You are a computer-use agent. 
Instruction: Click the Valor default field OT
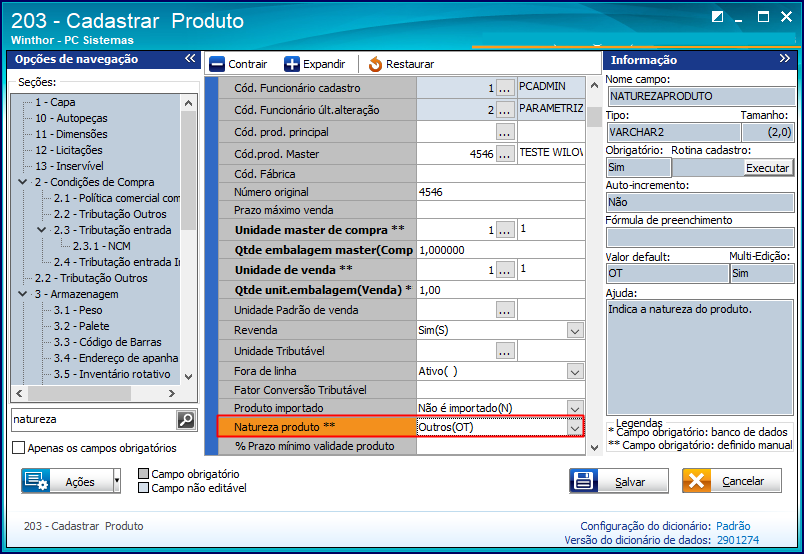[x=667, y=273]
